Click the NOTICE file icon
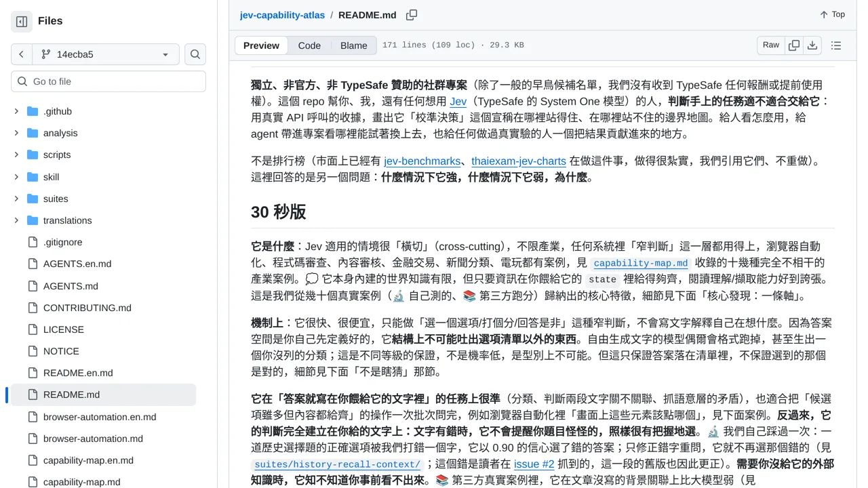The width and height of the screenshot is (868, 488). (x=33, y=351)
